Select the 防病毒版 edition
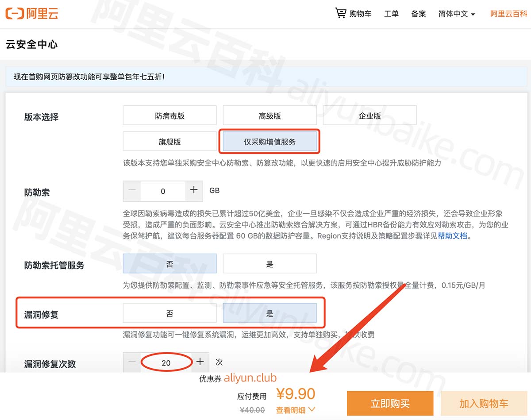 (x=170, y=116)
